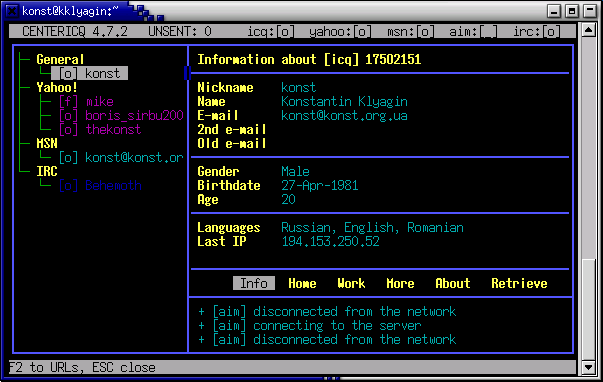Open the About tab

pyautogui.click(x=453, y=284)
